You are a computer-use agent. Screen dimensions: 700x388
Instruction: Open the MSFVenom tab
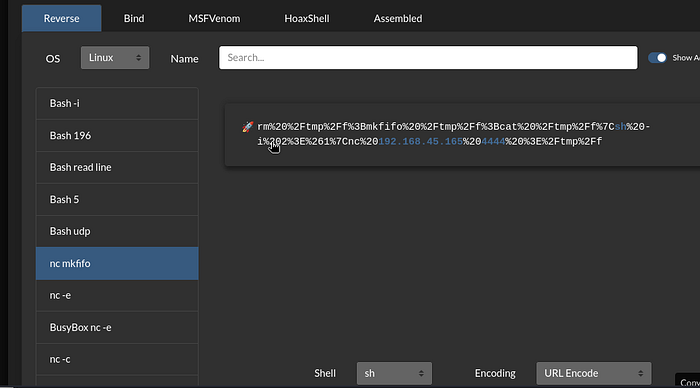tap(214, 18)
